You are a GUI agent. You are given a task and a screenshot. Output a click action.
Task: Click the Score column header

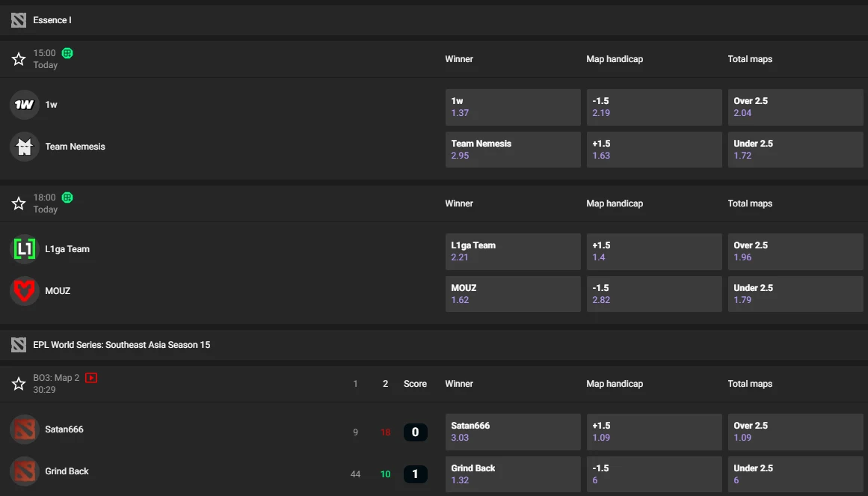(415, 384)
